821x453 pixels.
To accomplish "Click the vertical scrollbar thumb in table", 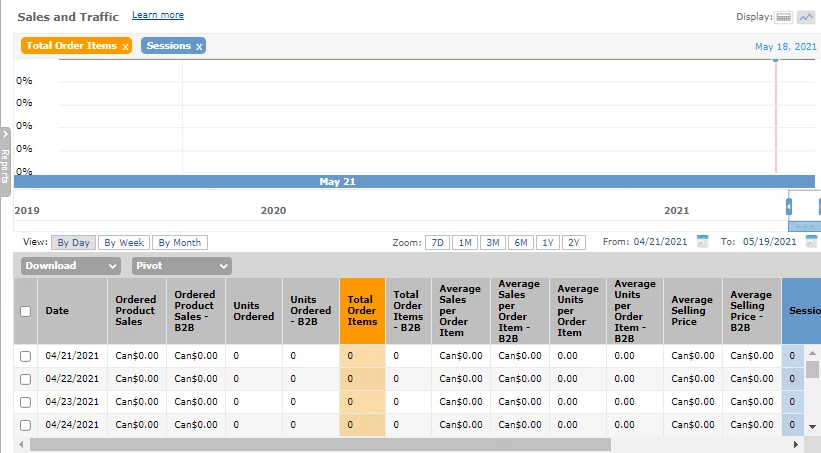I will click(x=812, y=369).
